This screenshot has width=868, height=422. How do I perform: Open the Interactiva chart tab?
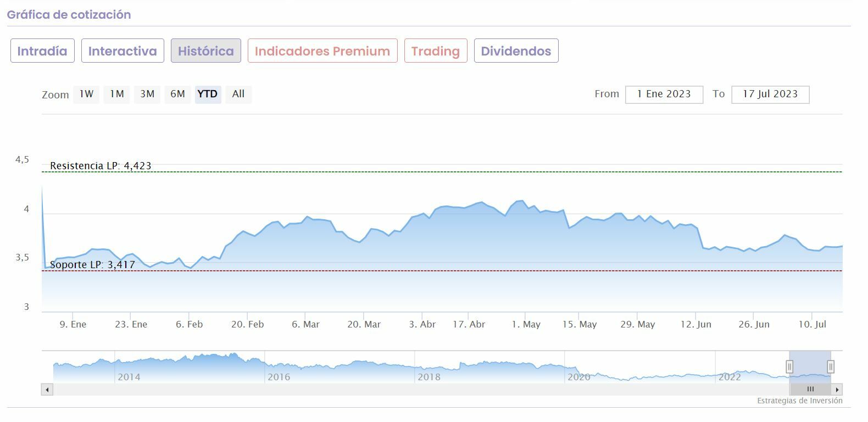(123, 51)
